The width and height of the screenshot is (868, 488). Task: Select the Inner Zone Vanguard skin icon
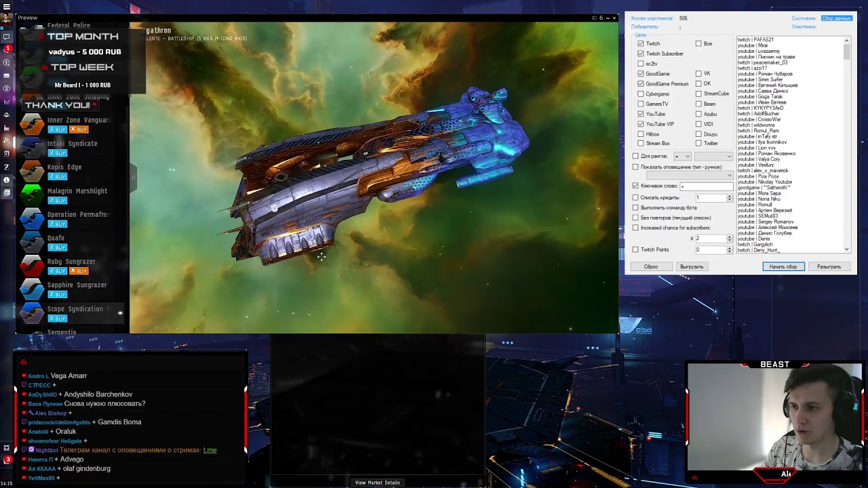tap(32, 124)
